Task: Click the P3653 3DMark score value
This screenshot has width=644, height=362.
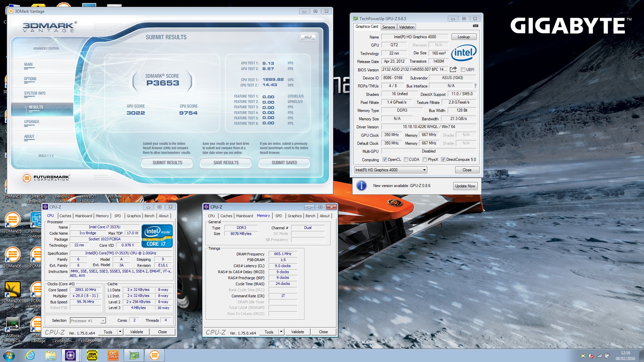Action: tap(163, 83)
